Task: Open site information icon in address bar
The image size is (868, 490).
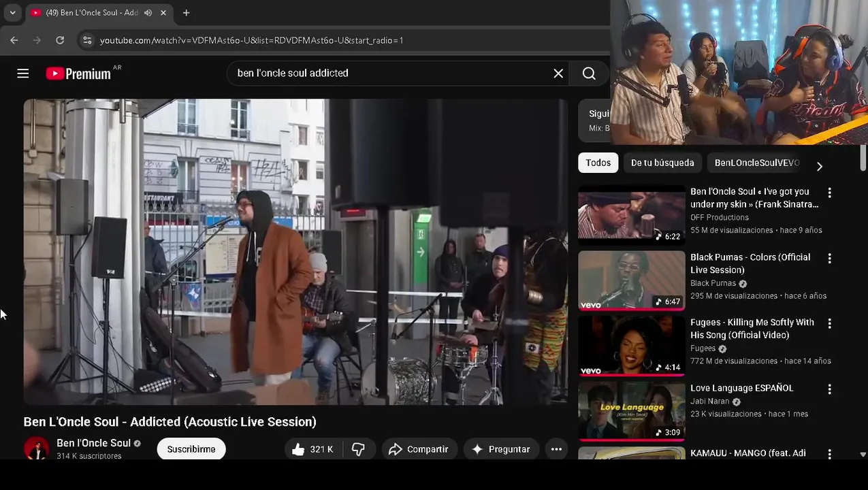Action: [x=87, y=40]
